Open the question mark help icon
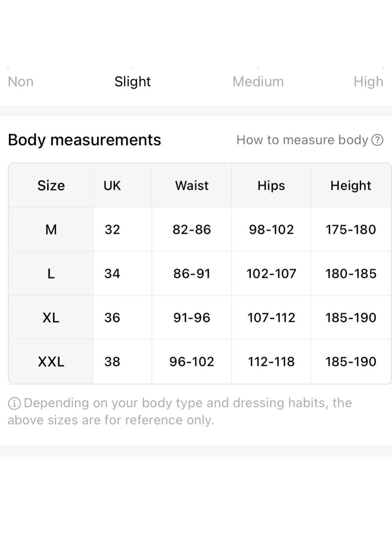 point(377,140)
